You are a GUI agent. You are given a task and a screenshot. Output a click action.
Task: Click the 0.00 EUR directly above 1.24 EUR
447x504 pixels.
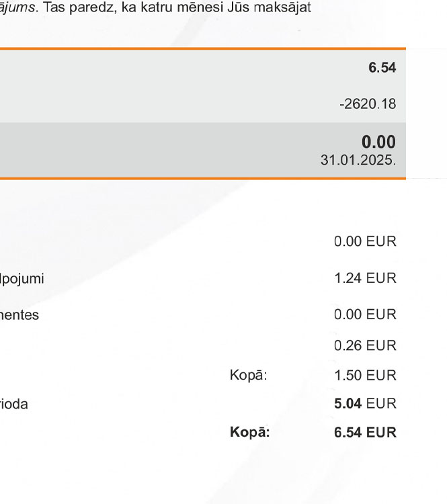[365, 242]
